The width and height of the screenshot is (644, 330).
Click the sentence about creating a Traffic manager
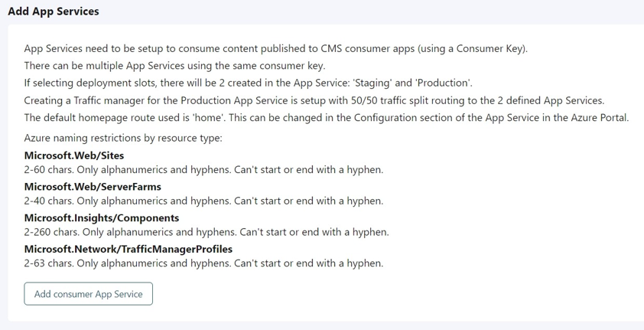tap(314, 100)
